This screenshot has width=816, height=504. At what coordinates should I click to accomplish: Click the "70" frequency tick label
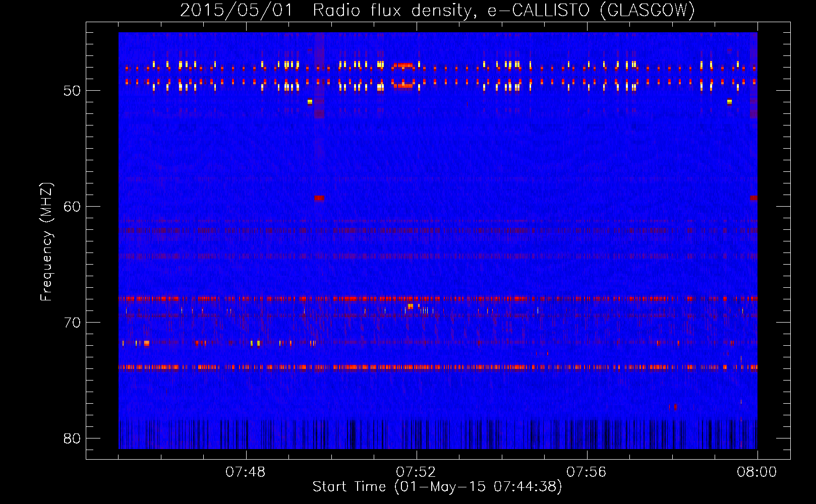(72, 323)
